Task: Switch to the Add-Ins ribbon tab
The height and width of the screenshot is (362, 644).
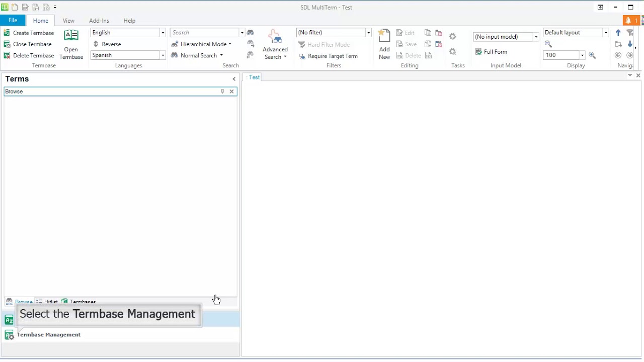Action: (99, 21)
